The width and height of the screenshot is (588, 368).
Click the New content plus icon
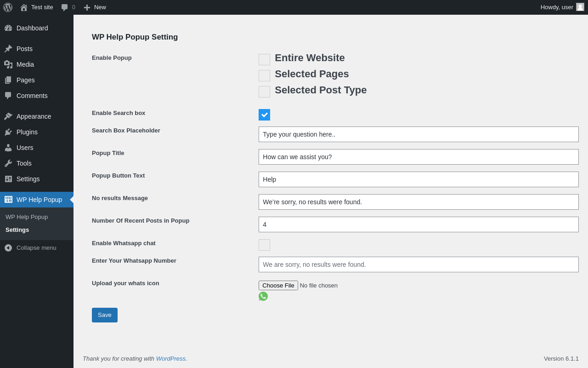coord(87,7)
